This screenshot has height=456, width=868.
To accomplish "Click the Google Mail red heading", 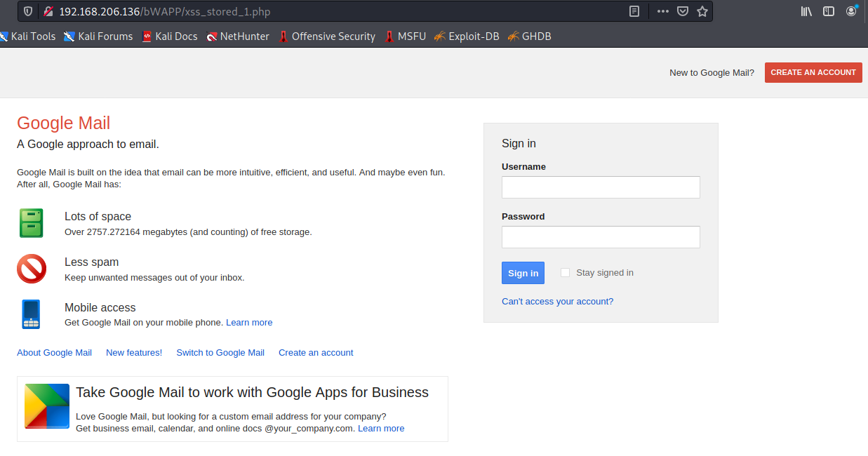I will pyautogui.click(x=63, y=123).
